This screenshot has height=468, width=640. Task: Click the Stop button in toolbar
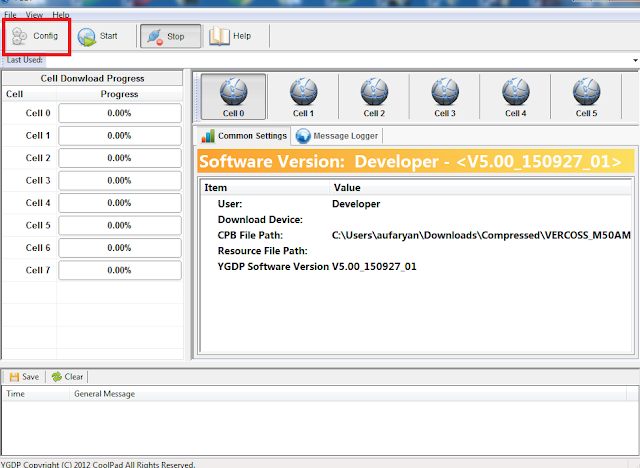click(x=171, y=36)
